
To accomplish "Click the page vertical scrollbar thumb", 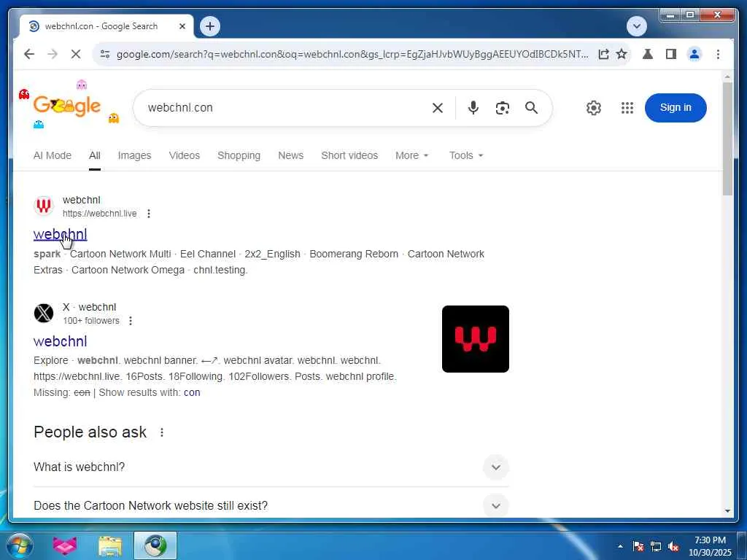I will tap(727, 139).
